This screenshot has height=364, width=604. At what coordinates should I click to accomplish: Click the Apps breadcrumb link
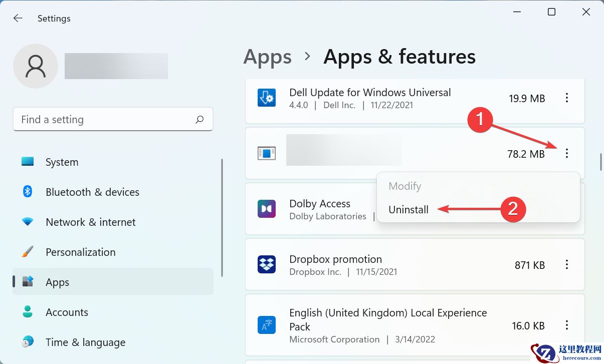(x=267, y=57)
